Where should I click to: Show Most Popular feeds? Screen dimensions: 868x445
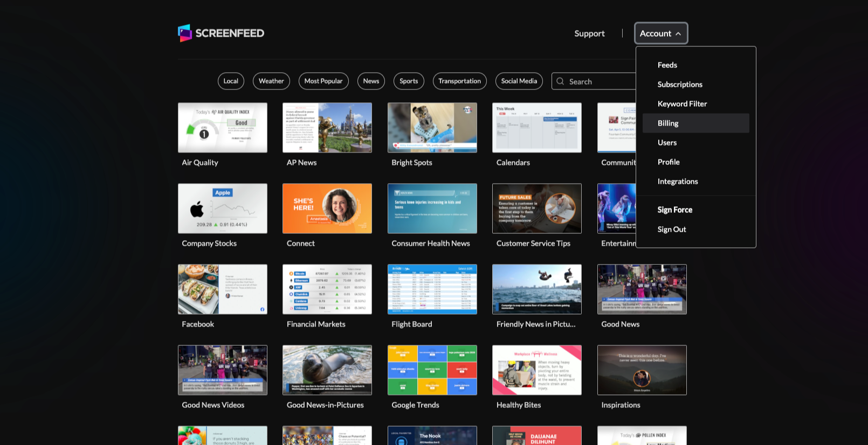pos(323,81)
